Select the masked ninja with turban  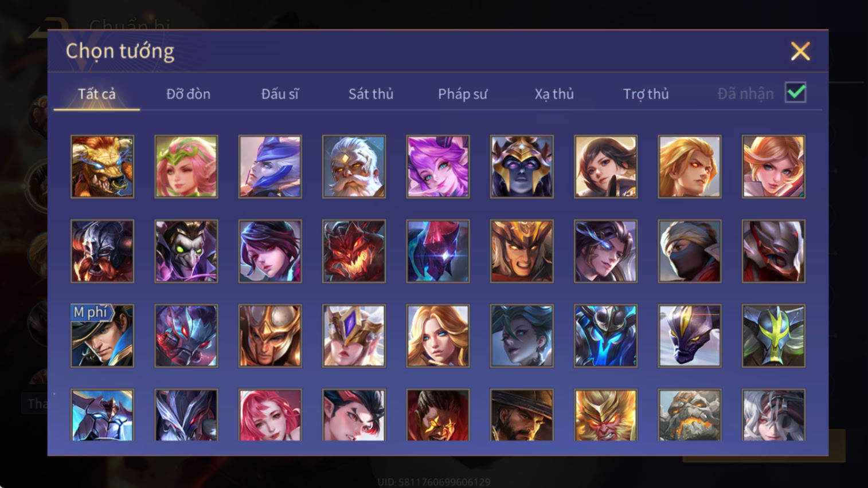coord(690,251)
